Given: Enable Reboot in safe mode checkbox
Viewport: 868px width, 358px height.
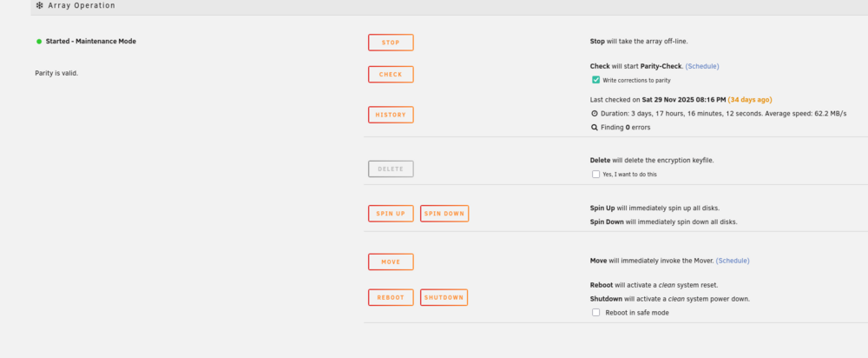Looking at the screenshot, I should [x=595, y=313].
